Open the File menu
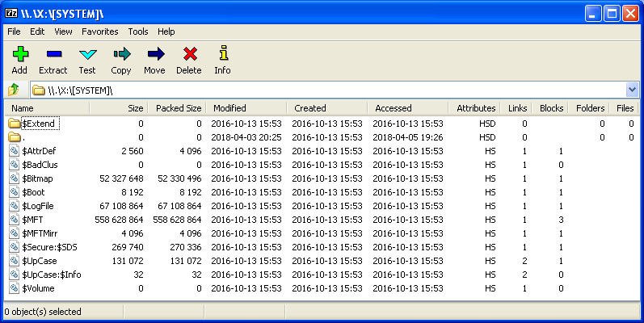 coord(14,31)
